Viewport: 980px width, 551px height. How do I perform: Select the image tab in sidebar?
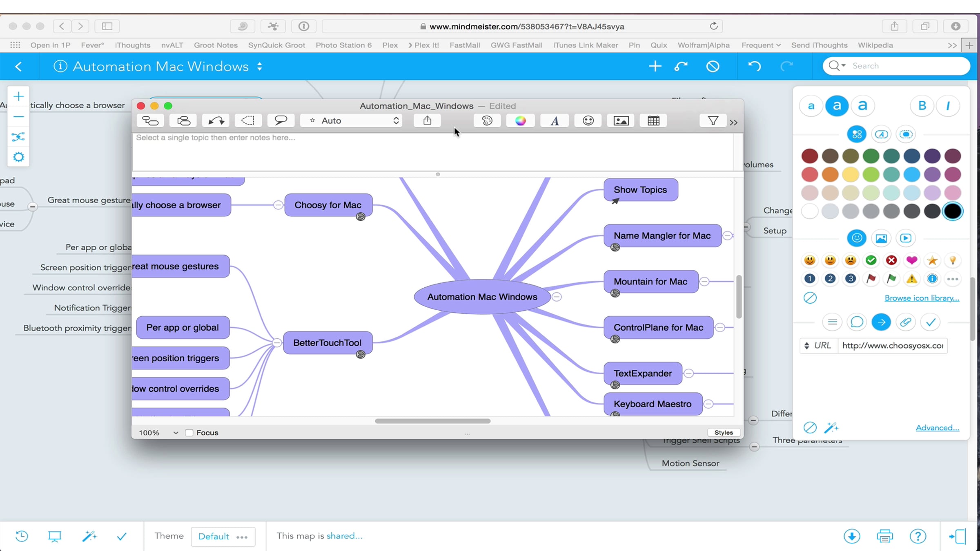pos(881,238)
